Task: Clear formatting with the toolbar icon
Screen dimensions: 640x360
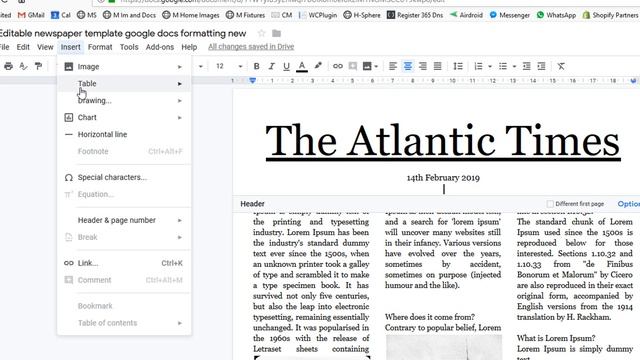Action: tap(561, 66)
